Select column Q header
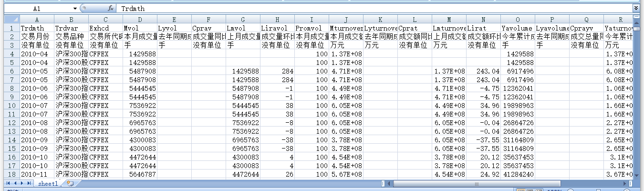 [587, 20]
